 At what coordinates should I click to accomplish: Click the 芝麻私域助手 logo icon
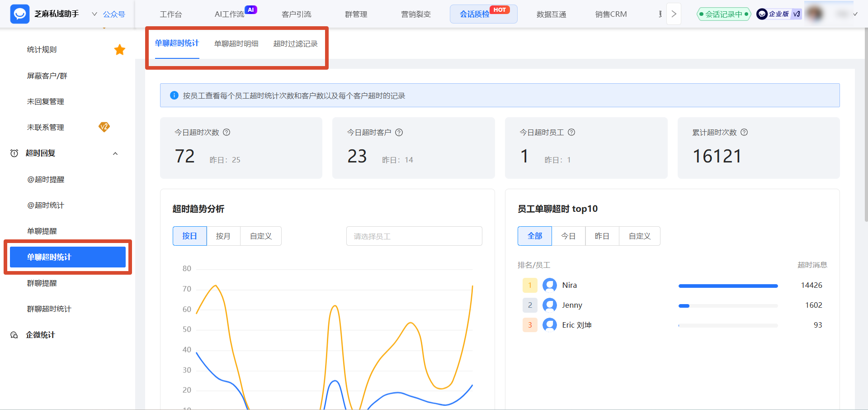pyautogui.click(x=20, y=14)
